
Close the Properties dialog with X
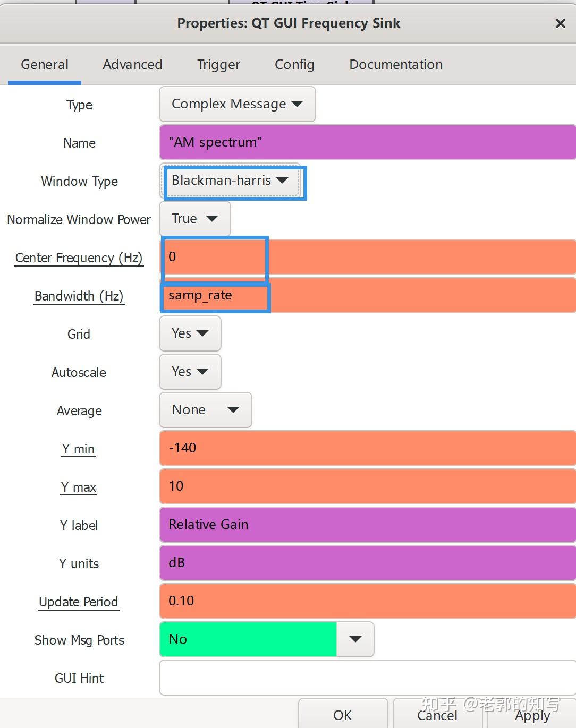[560, 23]
